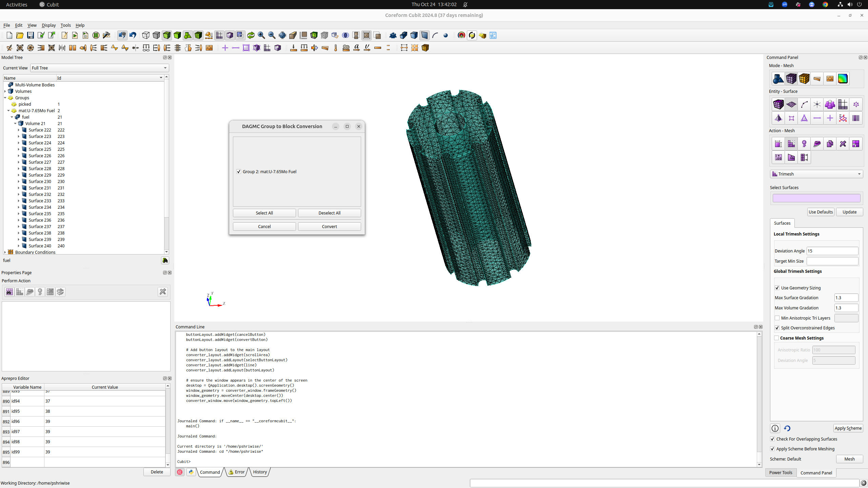
Task: Select the Curve entity icon
Action: 804,104
